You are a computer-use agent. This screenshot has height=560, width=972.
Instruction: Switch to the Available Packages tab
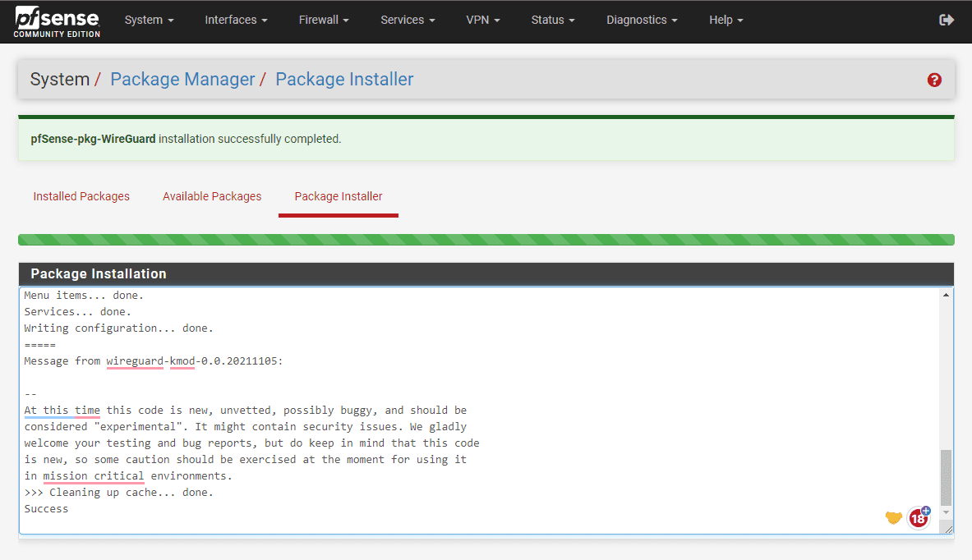coord(212,196)
